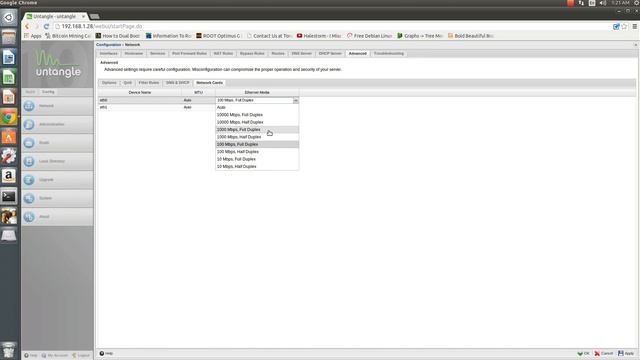Image resolution: width=640 pixels, height=360 pixels.
Task: Choose 1000 Mbps, Half Duplex option
Action: (257, 137)
